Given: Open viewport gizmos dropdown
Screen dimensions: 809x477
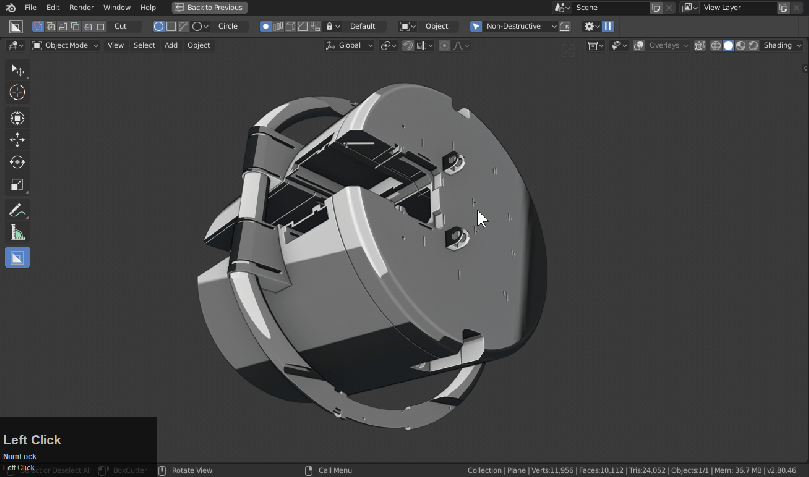Looking at the screenshot, I should (619, 45).
